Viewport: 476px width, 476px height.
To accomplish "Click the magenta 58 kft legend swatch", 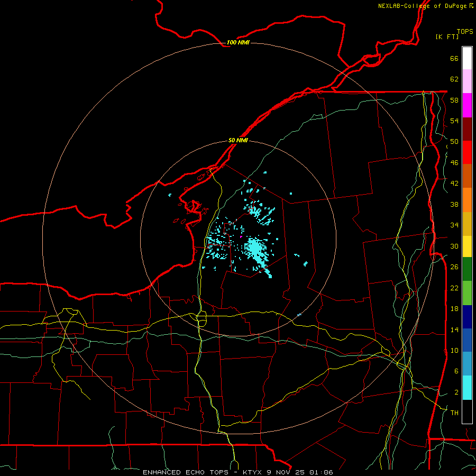I will pyautogui.click(x=467, y=105).
